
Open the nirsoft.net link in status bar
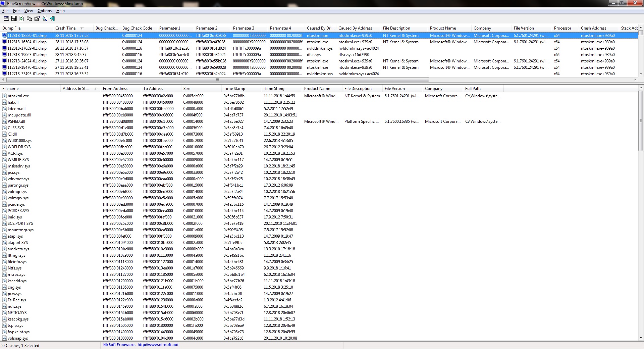158,345
